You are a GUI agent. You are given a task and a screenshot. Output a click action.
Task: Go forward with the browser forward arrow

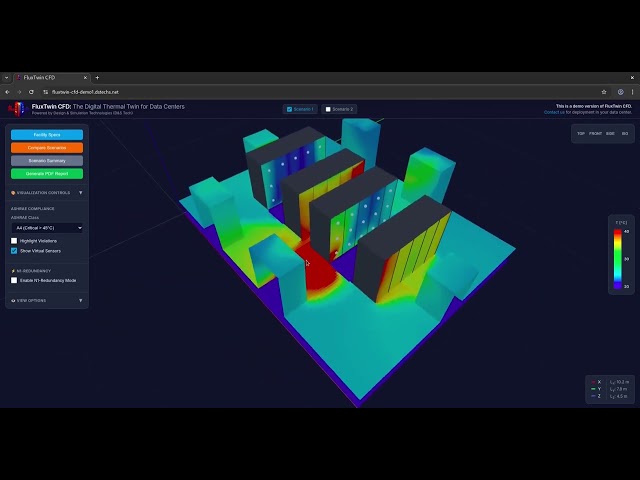pos(19,92)
